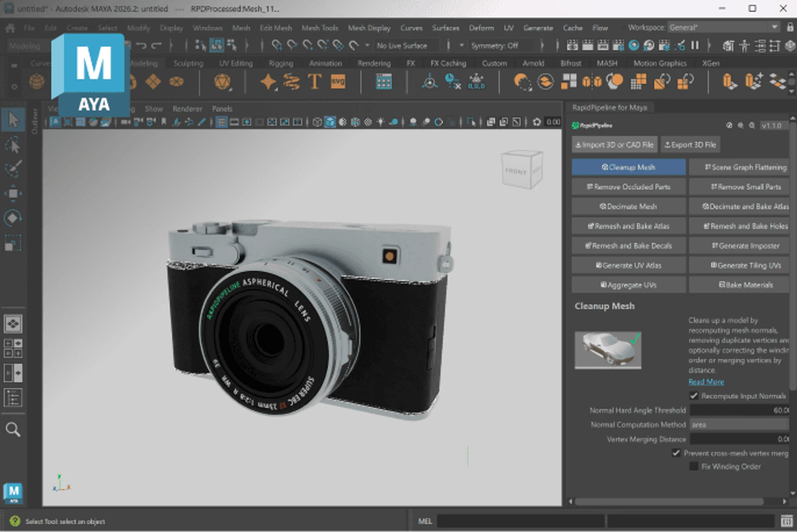Open the Normal Computation Method dropdown
This screenshot has width=797, height=532.
pos(739,424)
